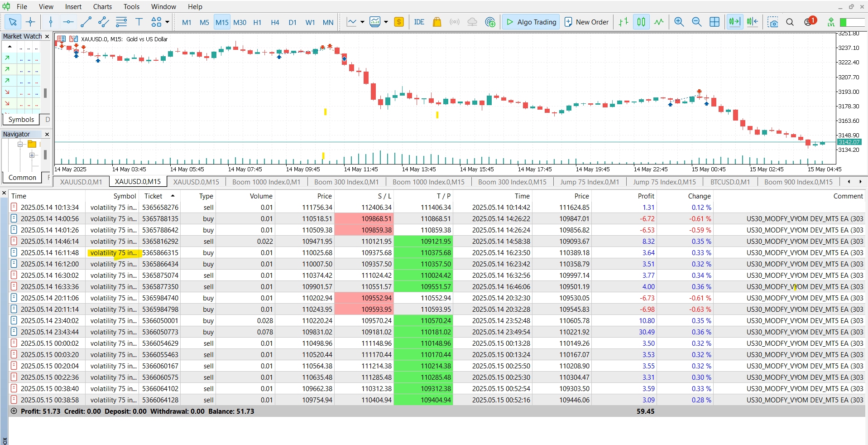868x445 pixels.
Task: Click the Navigator vertical scrollbar thumb
Action: 45,155
